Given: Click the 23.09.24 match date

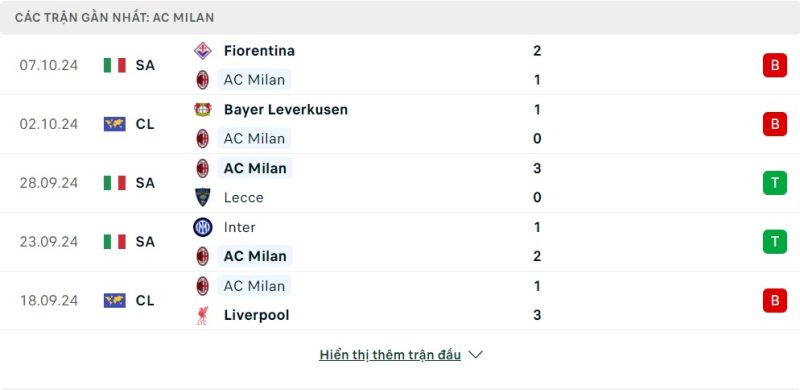Looking at the screenshot, I should (49, 241).
